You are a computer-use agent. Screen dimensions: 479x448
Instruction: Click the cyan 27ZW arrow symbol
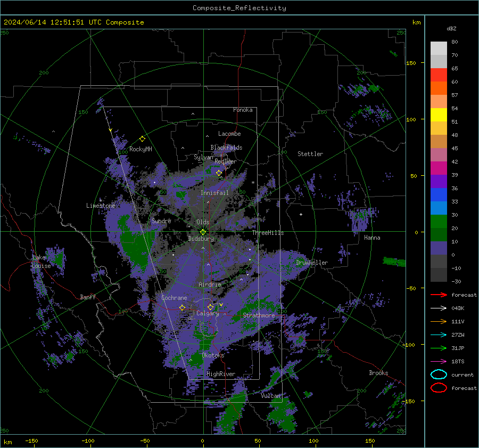[439, 335]
